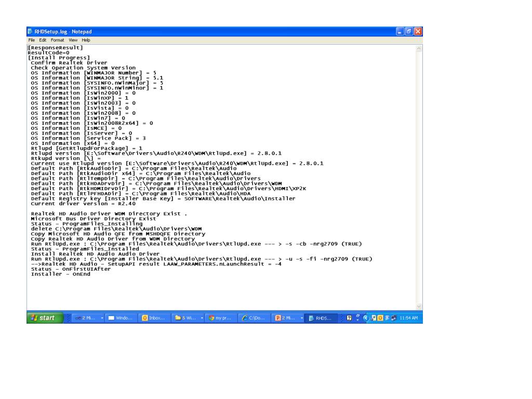Click 'Microsoft Bus Driver Directory Exist' line

(x=94, y=219)
